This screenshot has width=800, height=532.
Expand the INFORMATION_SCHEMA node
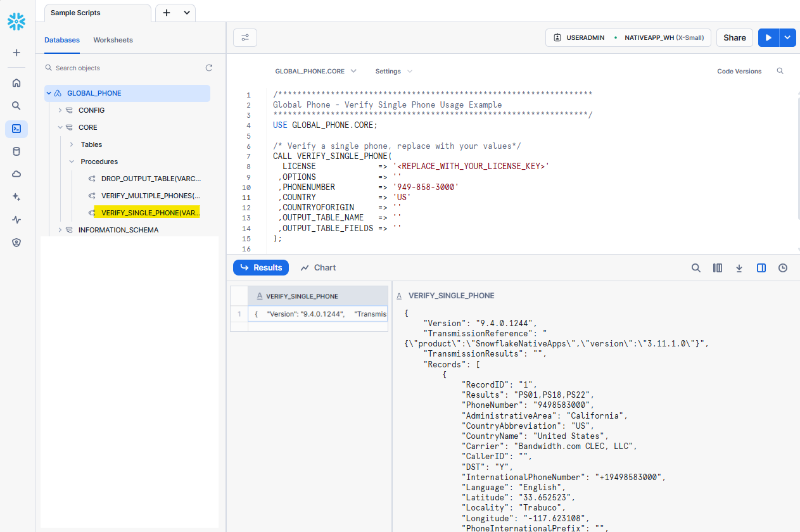(60, 230)
